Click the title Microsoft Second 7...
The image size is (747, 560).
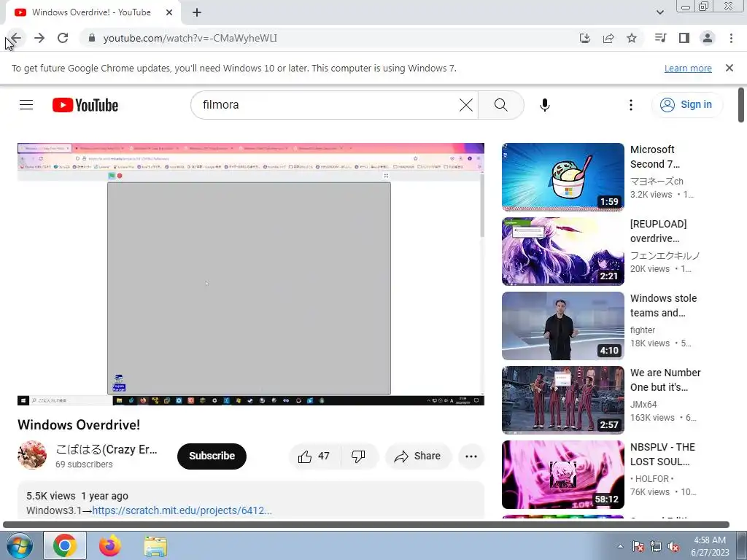(655, 157)
